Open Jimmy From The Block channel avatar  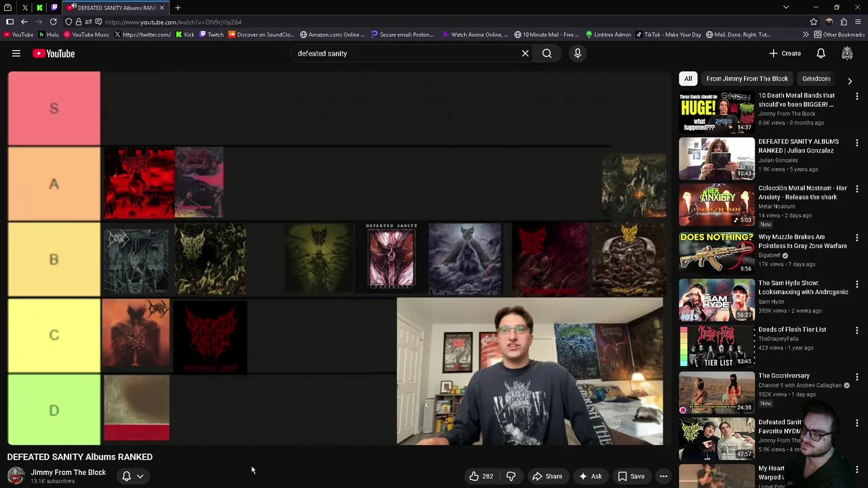[x=16, y=476]
